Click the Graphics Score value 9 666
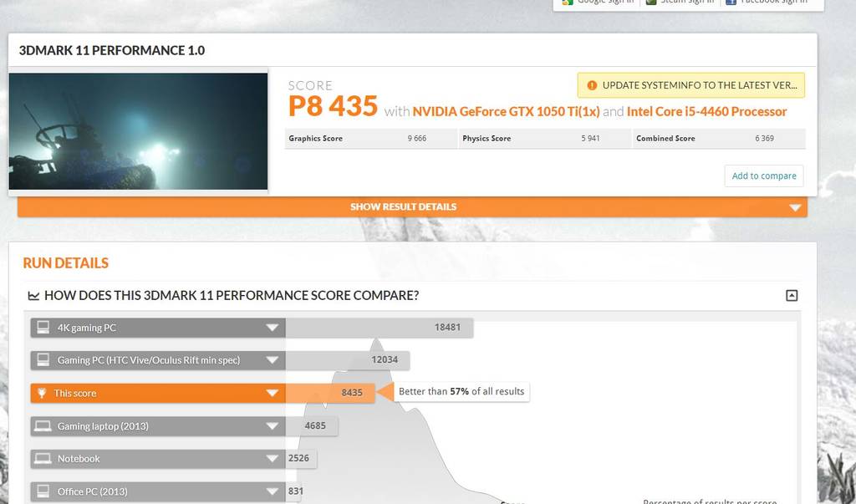Image resolution: width=856 pixels, height=504 pixels. (416, 138)
